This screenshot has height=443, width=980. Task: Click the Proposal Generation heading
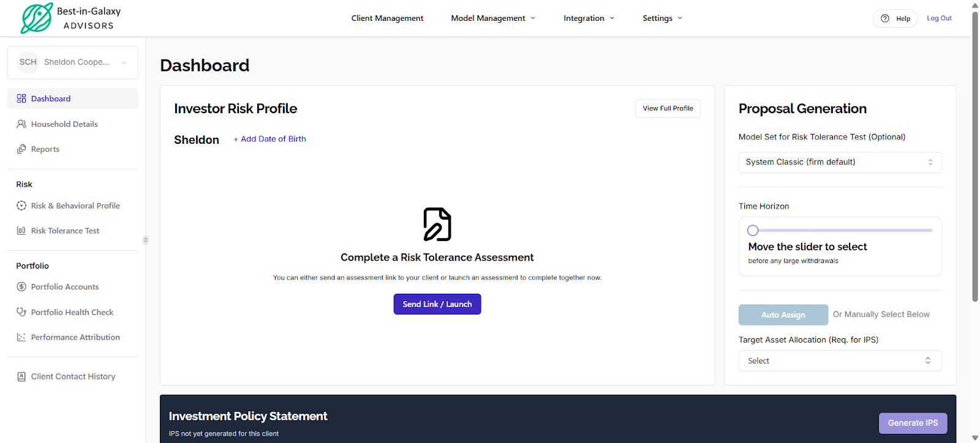click(802, 109)
